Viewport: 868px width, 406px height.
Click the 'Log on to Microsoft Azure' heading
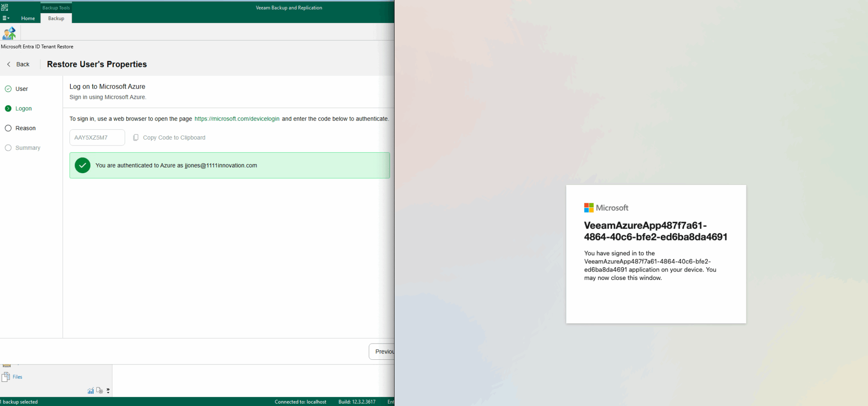tap(107, 87)
